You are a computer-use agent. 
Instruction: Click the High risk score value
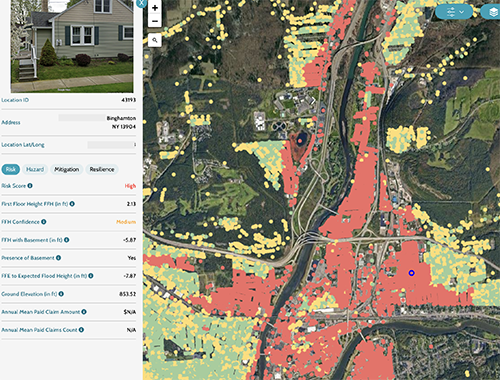[130, 186]
